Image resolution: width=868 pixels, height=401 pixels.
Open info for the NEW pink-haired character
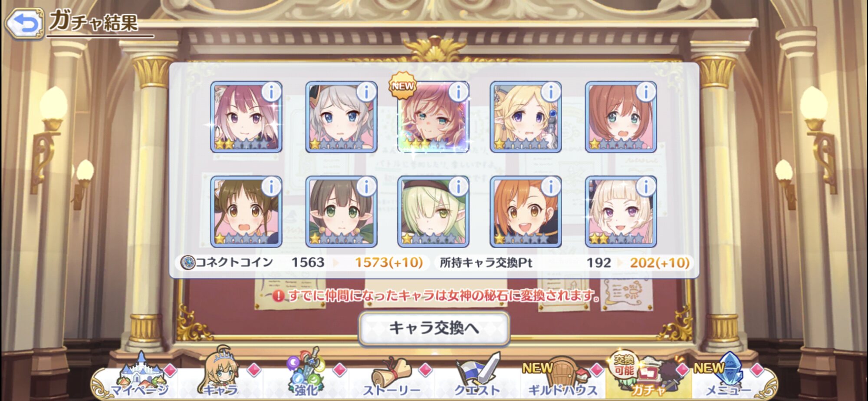458,92
